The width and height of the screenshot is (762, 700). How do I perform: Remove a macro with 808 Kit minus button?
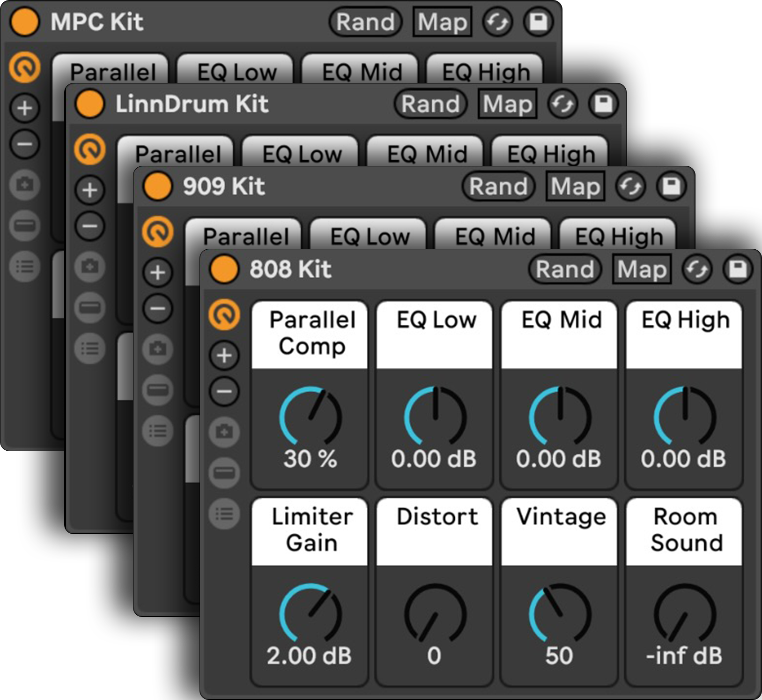(224, 391)
